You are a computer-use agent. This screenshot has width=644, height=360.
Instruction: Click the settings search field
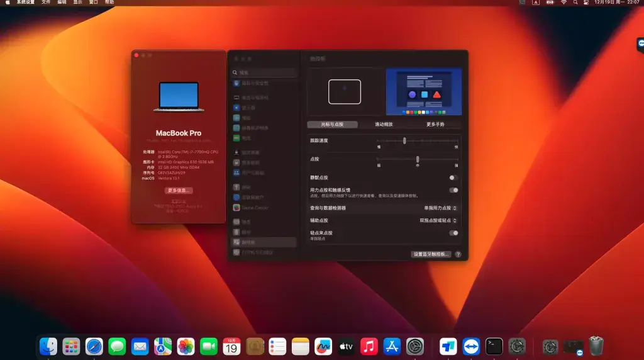point(264,73)
